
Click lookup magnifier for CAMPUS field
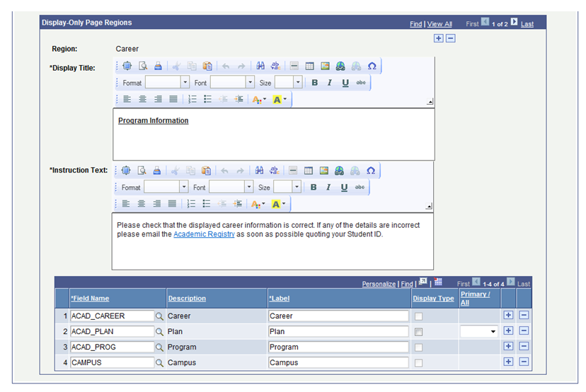point(159,363)
